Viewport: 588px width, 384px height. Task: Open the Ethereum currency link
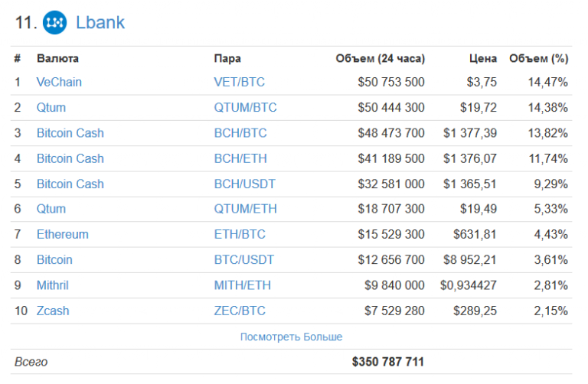tap(63, 234)
